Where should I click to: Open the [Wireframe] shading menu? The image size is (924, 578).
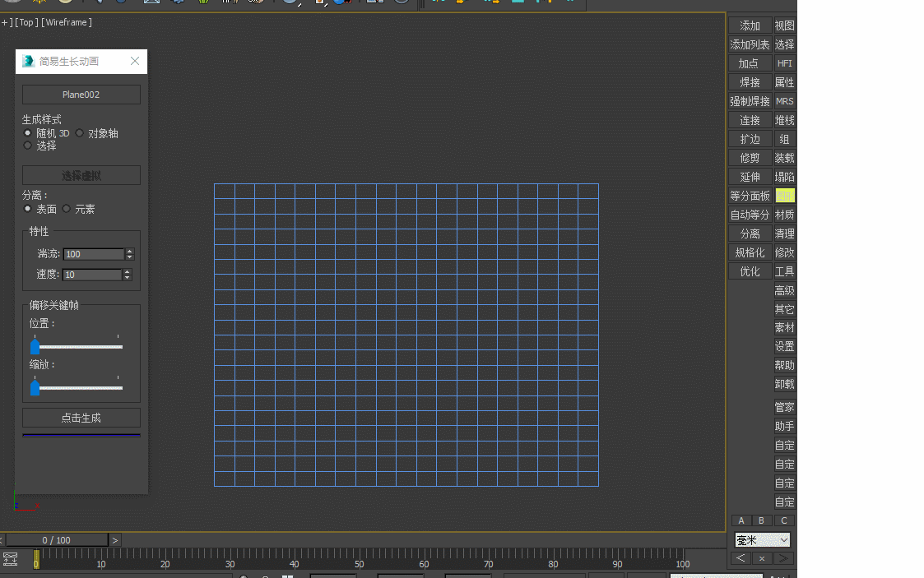pos(67,22)
